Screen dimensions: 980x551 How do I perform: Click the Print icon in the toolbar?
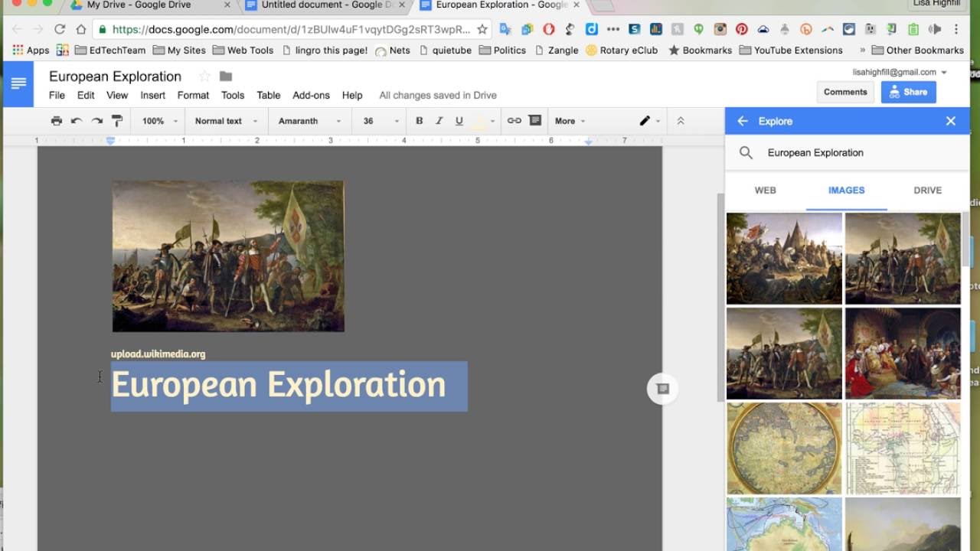[56, 121]
